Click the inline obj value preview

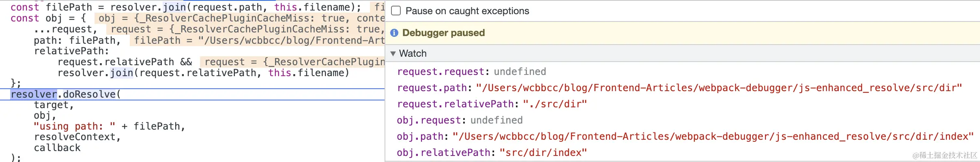tap(240, 18)
